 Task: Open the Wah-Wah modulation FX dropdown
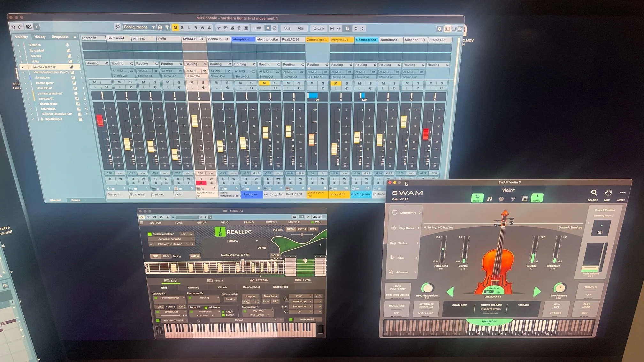tap(259, 311)
